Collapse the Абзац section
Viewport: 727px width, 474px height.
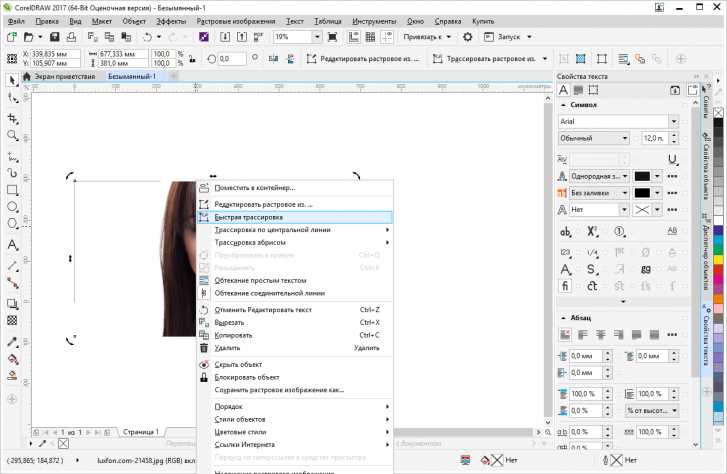click(x=563, y=317)
